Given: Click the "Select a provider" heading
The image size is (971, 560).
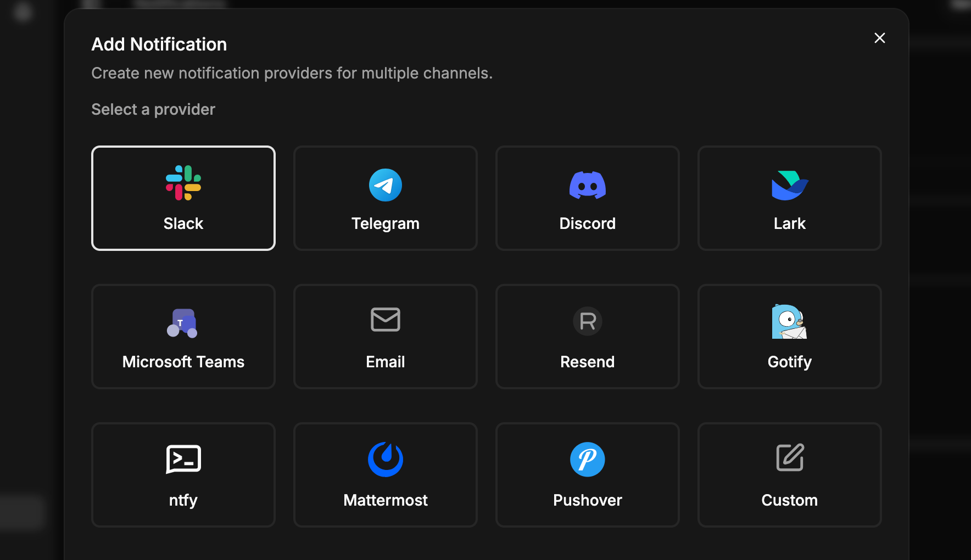Looking at the screenshot, I should pos(153,109).
